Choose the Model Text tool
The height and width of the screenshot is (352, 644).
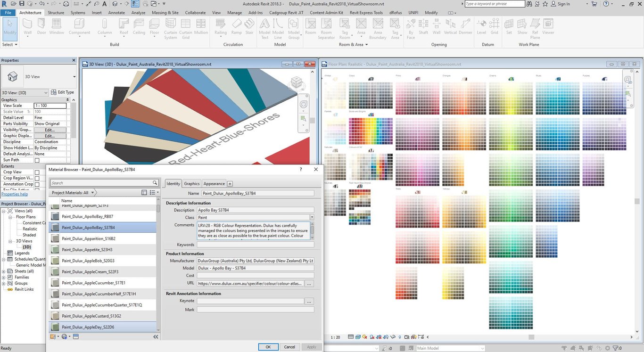coord(264,29)
